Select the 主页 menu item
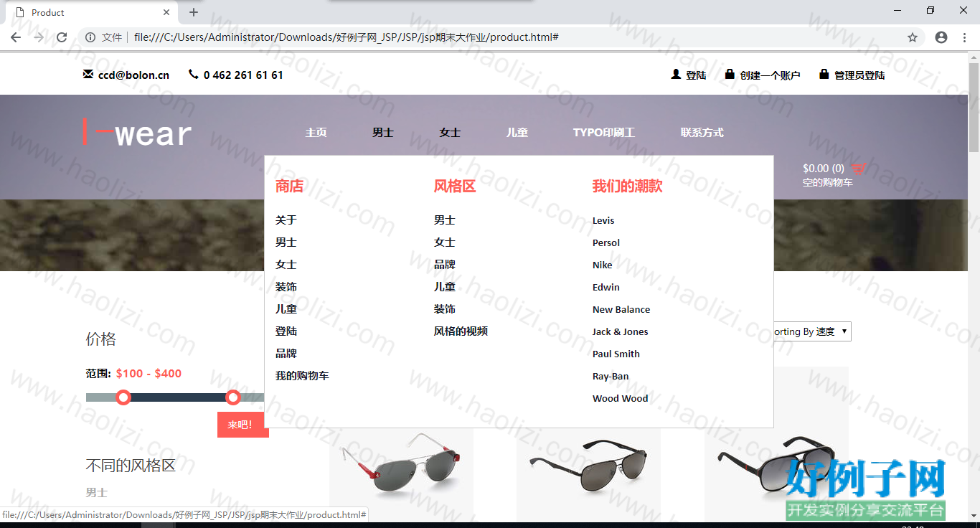 click(x=316, y=132)
